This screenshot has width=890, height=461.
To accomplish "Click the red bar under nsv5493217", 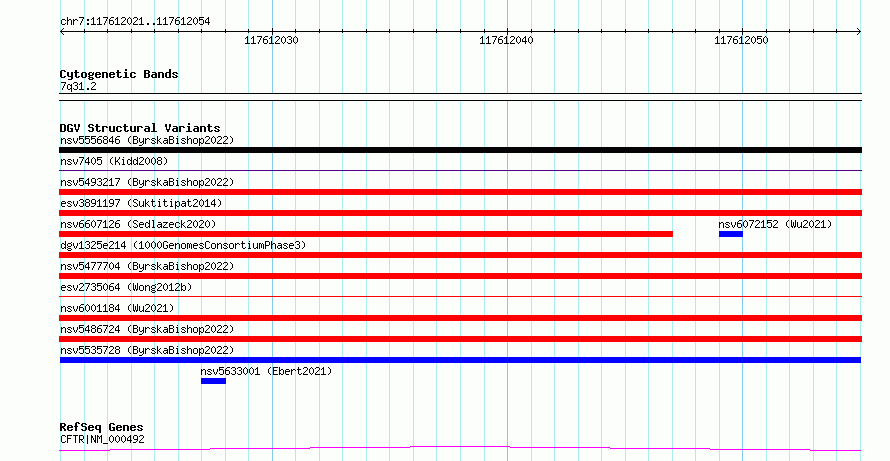I will point(460,192).
